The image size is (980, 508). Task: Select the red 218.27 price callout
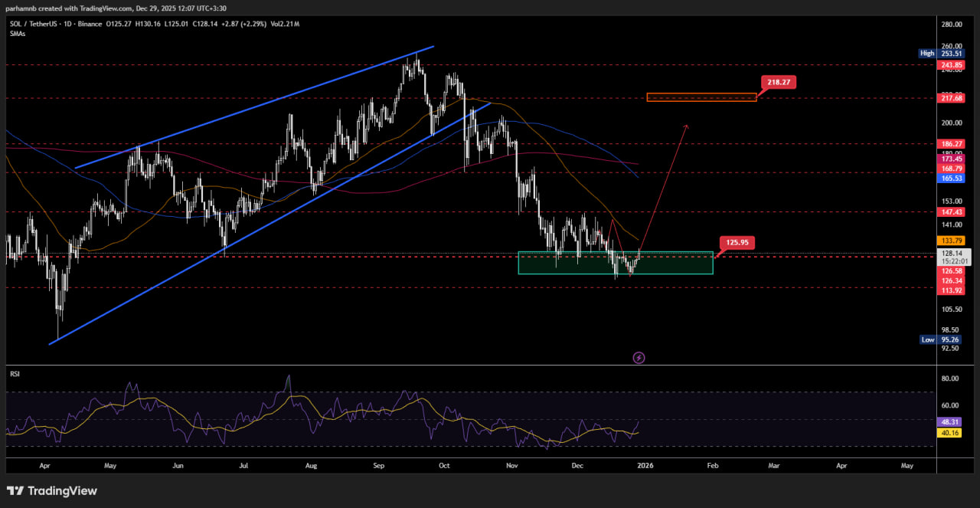click(778, 83)
